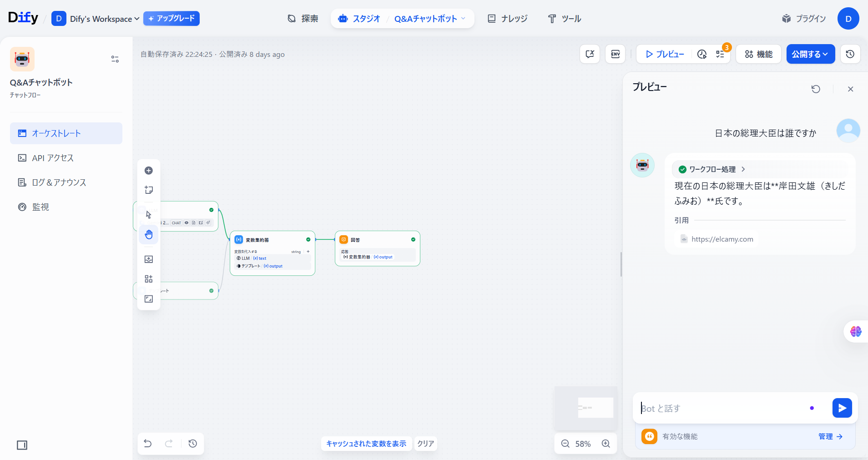Image resolution: width=868 pixels, height=460 pixels.
Task: Click the 58% zoom level control
Action: click(x=583, y=444)
